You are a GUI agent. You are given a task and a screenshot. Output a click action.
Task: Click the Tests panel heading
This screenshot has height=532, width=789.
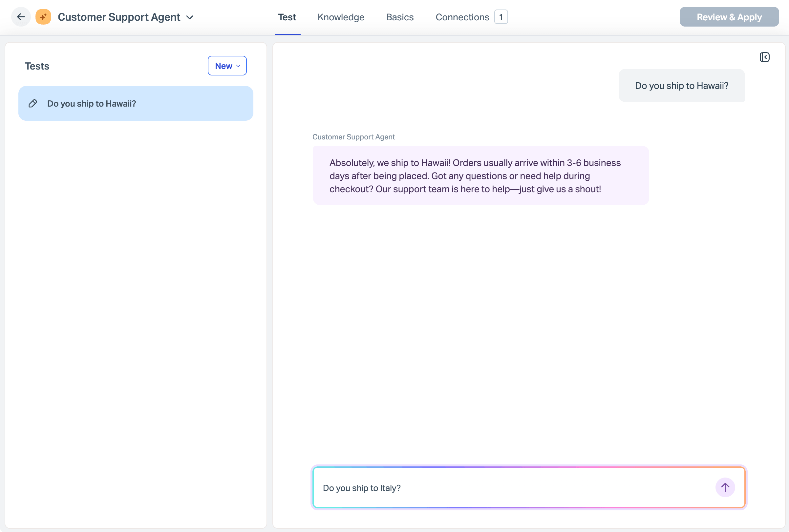pyautogui.click(x=37, y=66)
